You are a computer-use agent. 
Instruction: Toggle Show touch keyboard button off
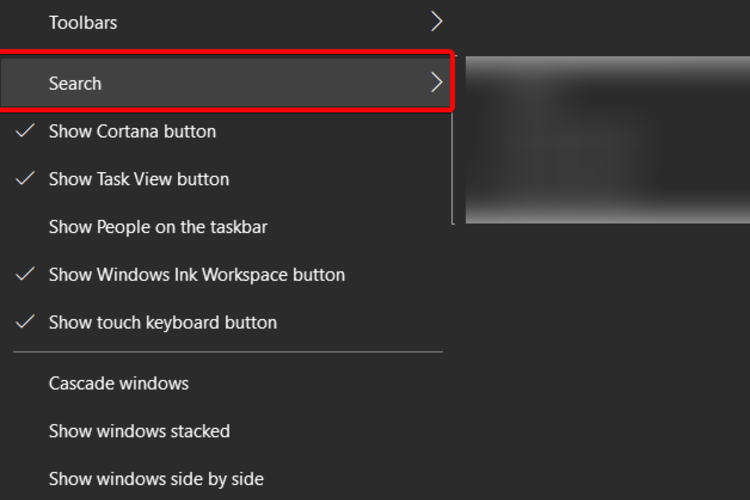[x=226, y=322]
